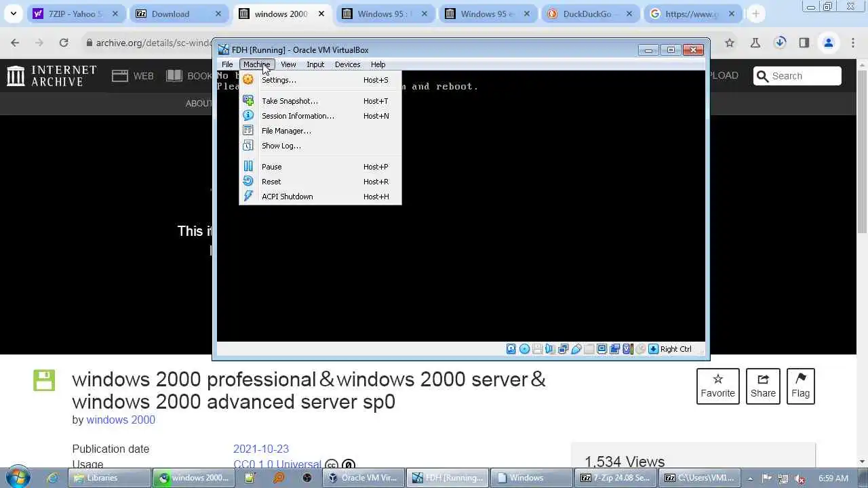Switch to the DuckDuckGo tab
Image resolution: width=868 pixels, height=488 pixels.
(591, 14)
